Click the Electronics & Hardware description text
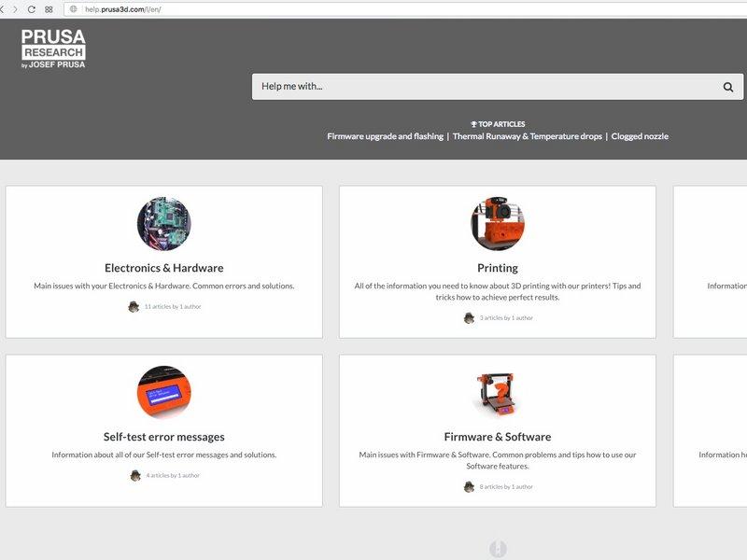Viewport: 747px width, 560px height. [164, 286]
